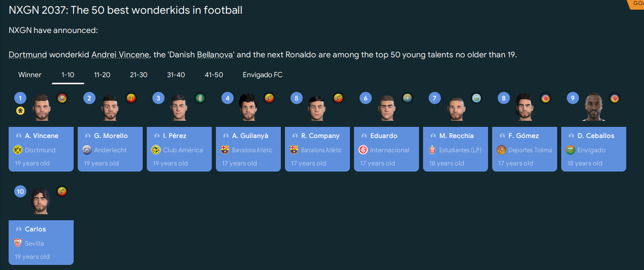Image resolution: width=644 pixels, height=270 pixels.
Task: Click the rank 10 number badge
Action: (20, 191)
